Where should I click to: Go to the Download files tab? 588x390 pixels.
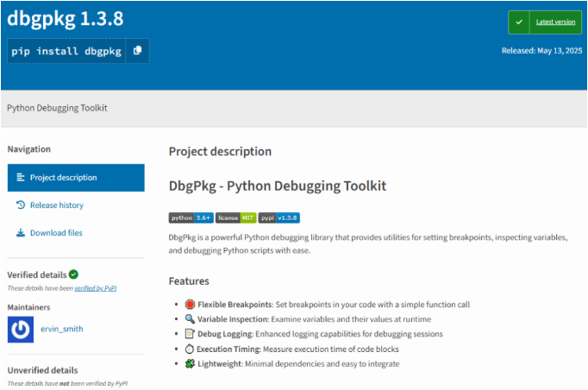point(56,233)
